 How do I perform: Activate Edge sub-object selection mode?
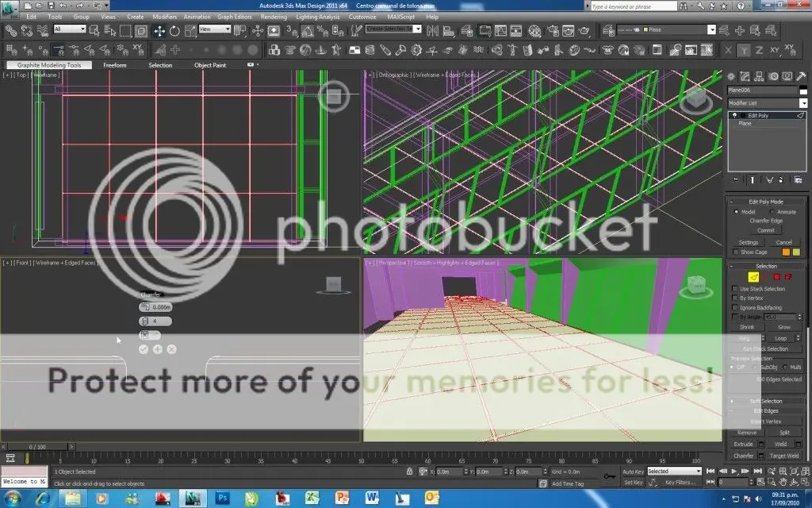(x=755, y=276)
